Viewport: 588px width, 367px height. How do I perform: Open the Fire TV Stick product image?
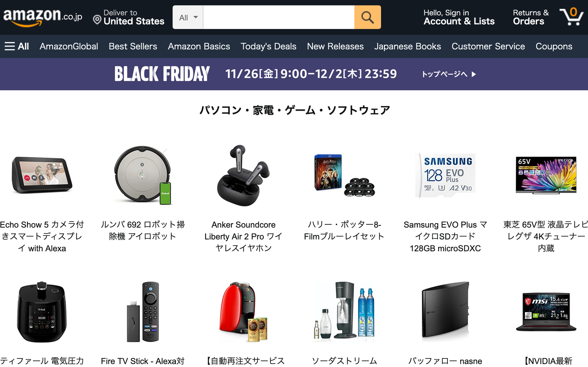coord(143,312)
